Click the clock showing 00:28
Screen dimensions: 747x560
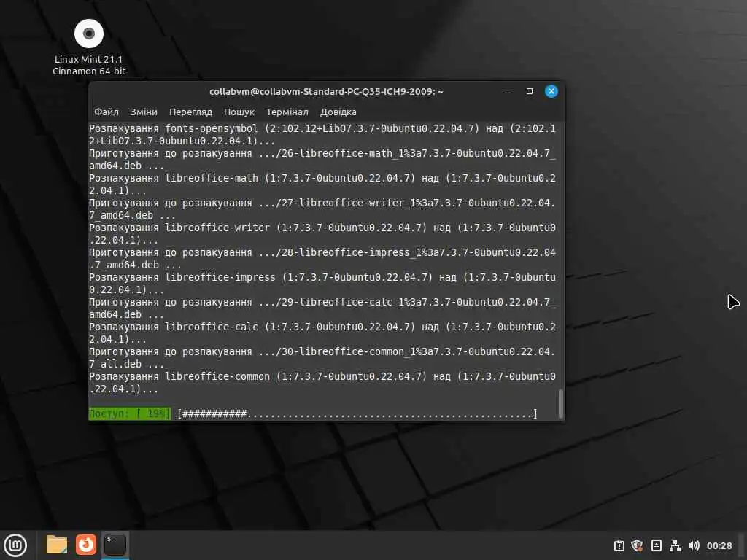pyautogui.click(x=719, y=545)
